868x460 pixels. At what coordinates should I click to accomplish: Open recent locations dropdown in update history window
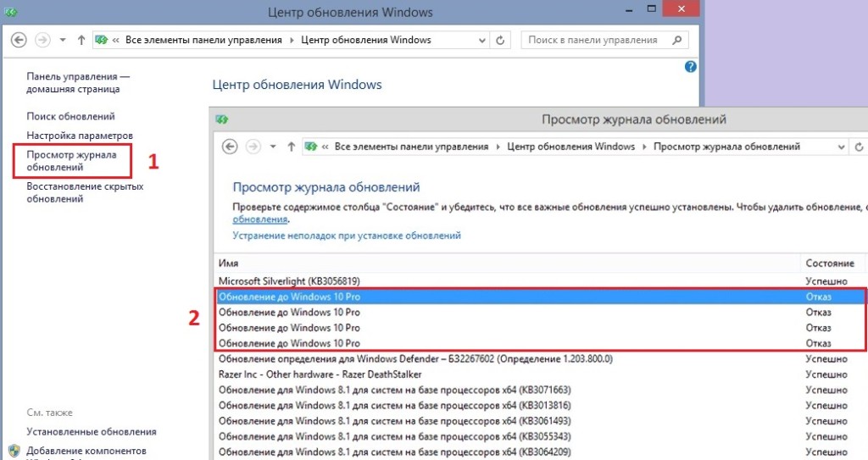(273, 147)
